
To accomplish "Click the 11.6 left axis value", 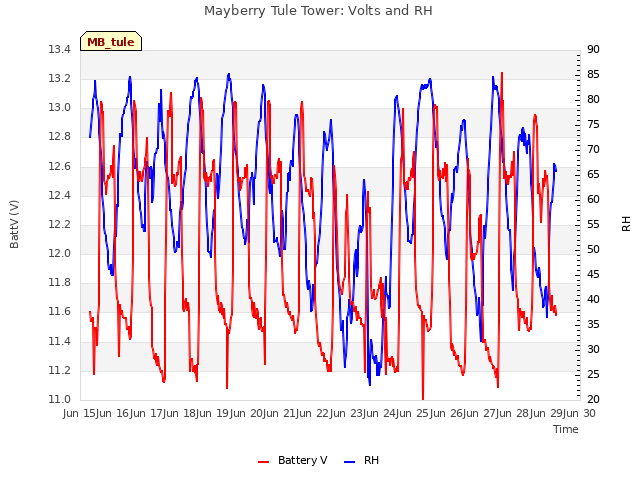I will tap(60, 312).
